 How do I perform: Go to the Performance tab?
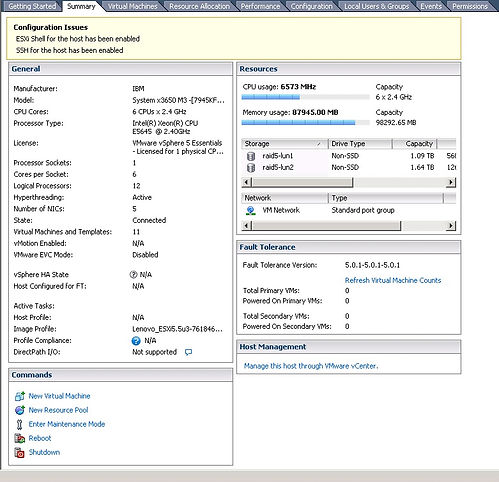coord(260,6)
